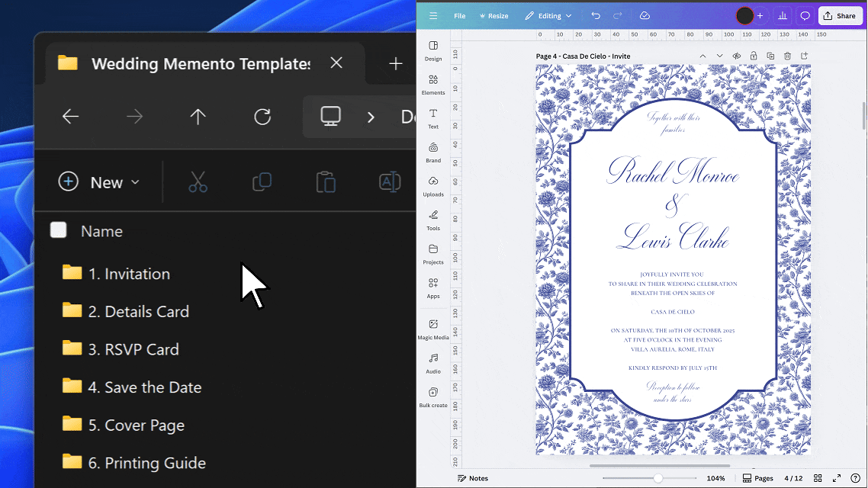Click the zoom slider handle
The image size is (868, 488).
[657, 478]
